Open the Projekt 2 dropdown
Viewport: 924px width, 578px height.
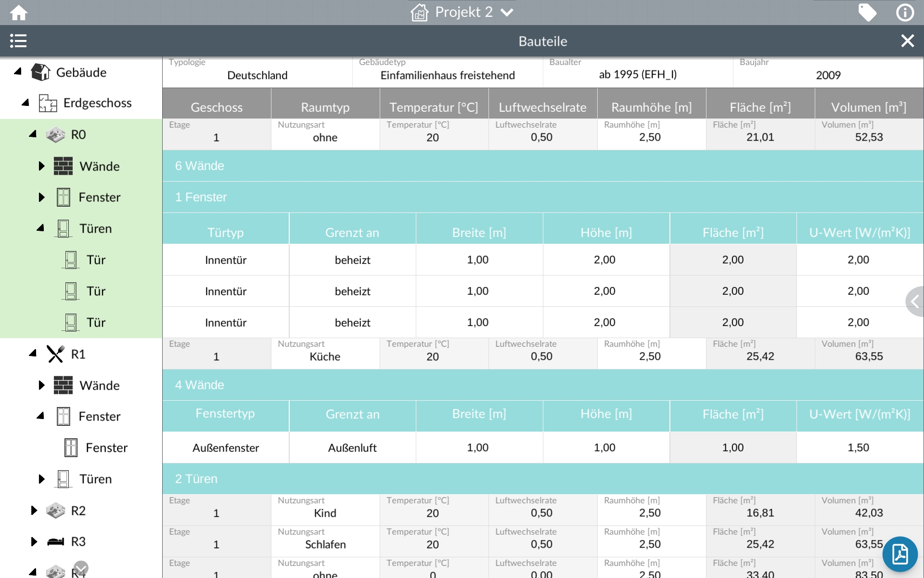click(x=463, y=13)
